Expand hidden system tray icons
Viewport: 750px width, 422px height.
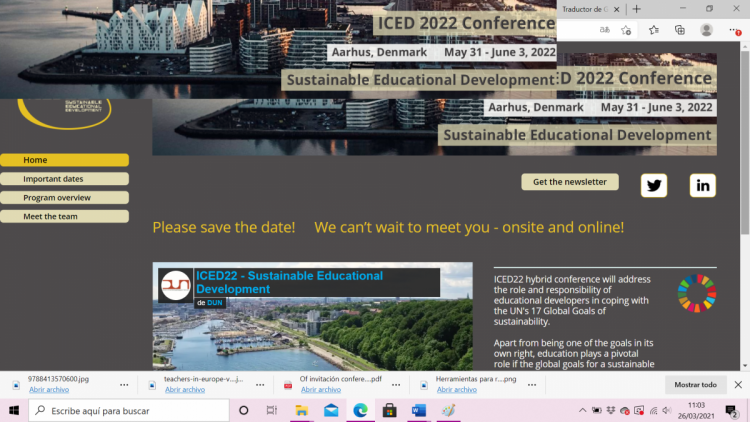[583, 410]
